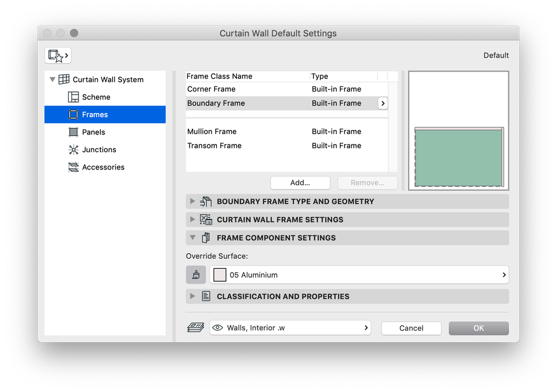Select the Scheme icon in the sidebar

pyautogui.click(x=74, y=96)
